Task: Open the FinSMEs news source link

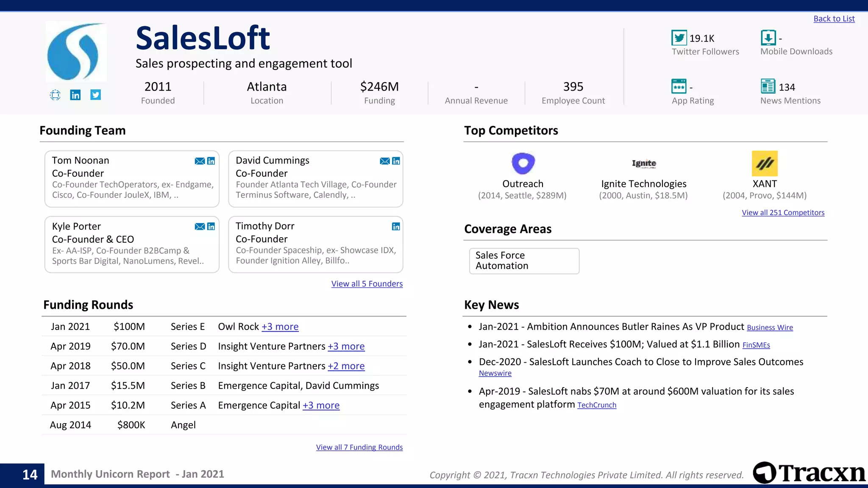Action: [756, 345]
